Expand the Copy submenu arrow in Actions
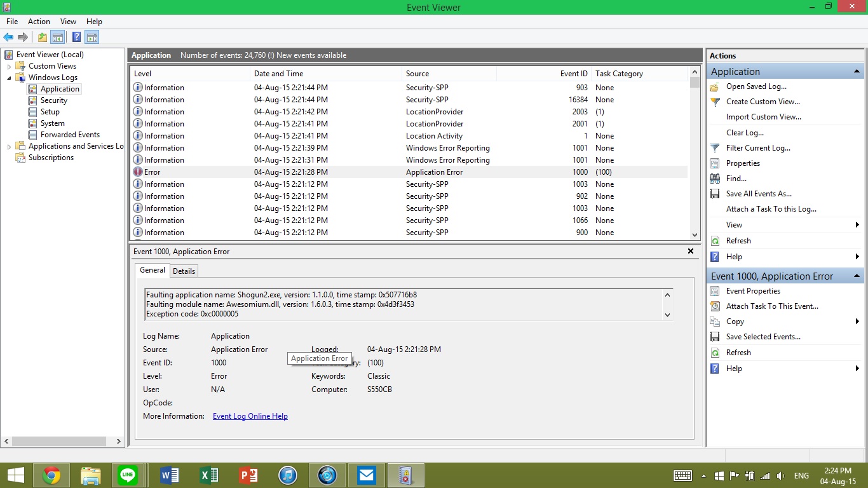The image size is (868, 488). click(x=857, y=322)
